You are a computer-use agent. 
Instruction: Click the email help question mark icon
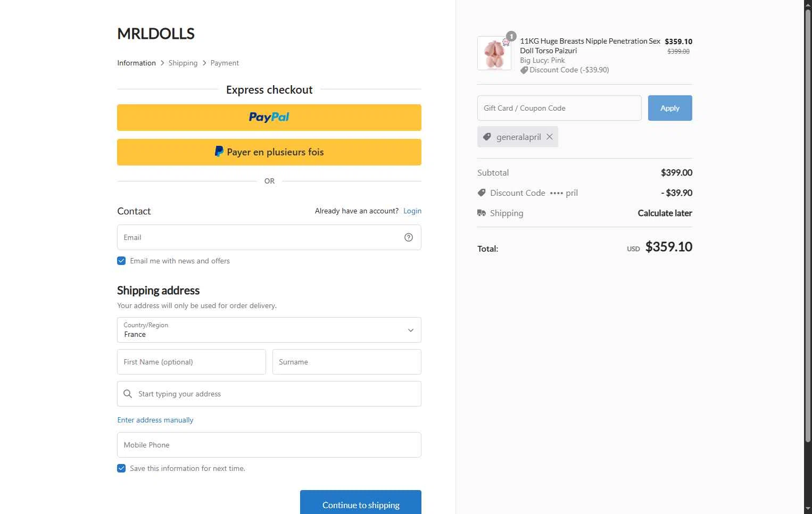(409, 237)
